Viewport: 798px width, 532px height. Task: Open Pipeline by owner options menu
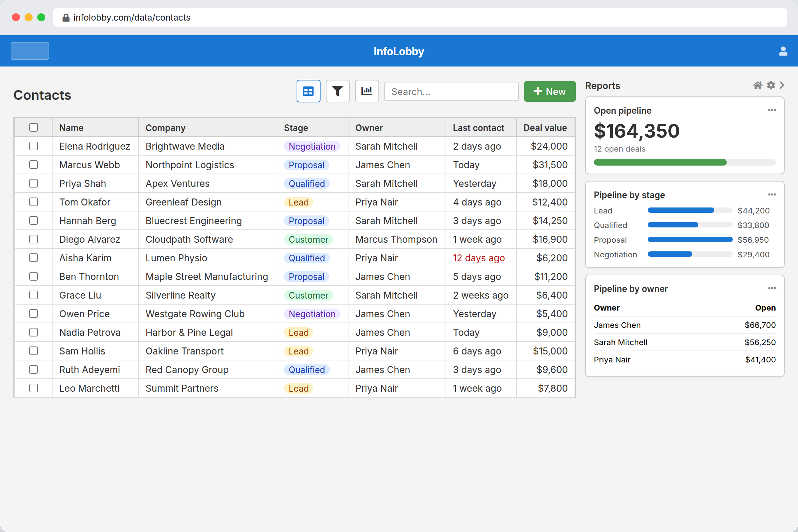click(772, 288)
